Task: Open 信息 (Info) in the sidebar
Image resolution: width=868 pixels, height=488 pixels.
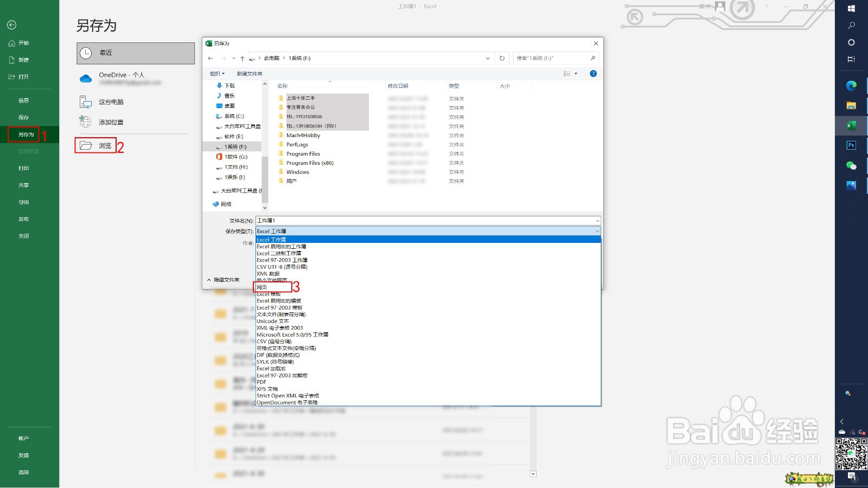Action: [x=23, y=100]
